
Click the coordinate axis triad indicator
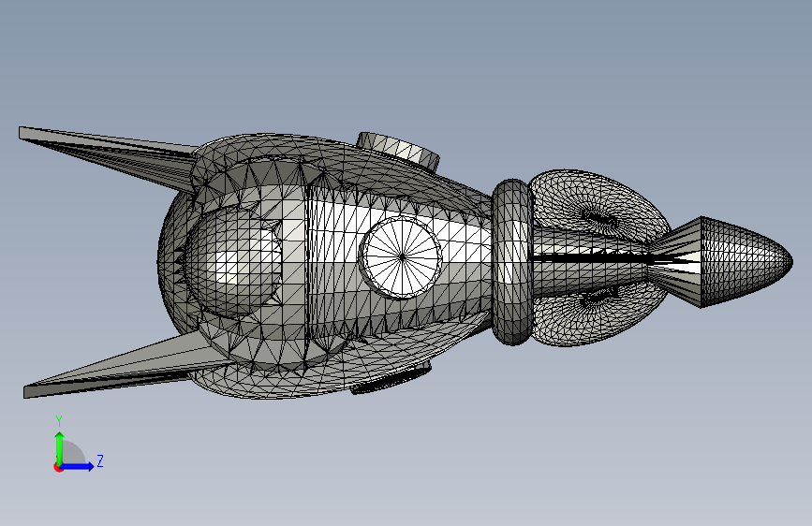[x=79, y=445]
